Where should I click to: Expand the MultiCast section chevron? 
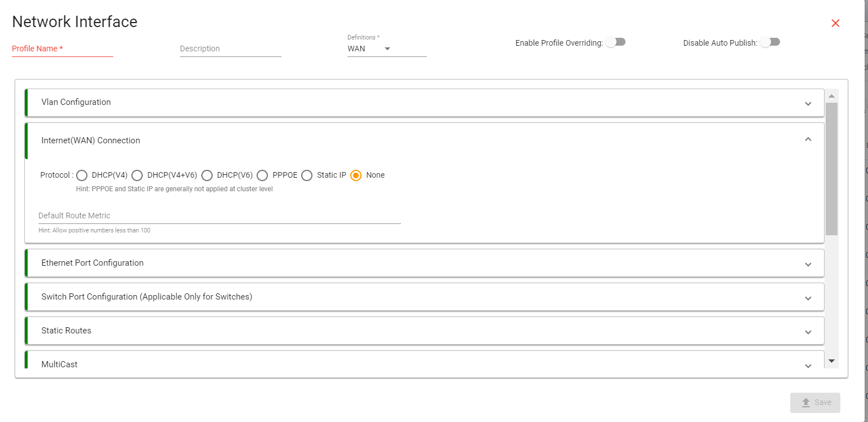808,366
